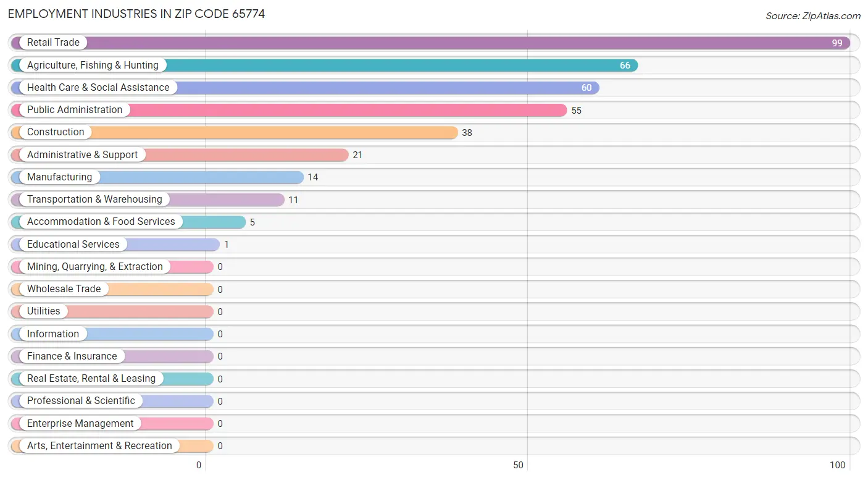The height and width of the screenshot is (480, 868).
Task: Click the Accommodation & Food Services value 5
Action: (252, 222)
